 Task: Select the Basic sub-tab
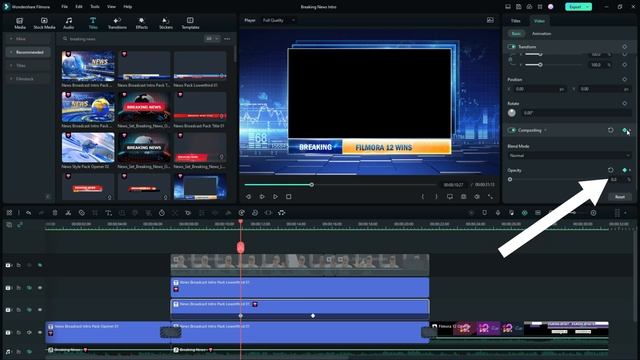point(516,33)
